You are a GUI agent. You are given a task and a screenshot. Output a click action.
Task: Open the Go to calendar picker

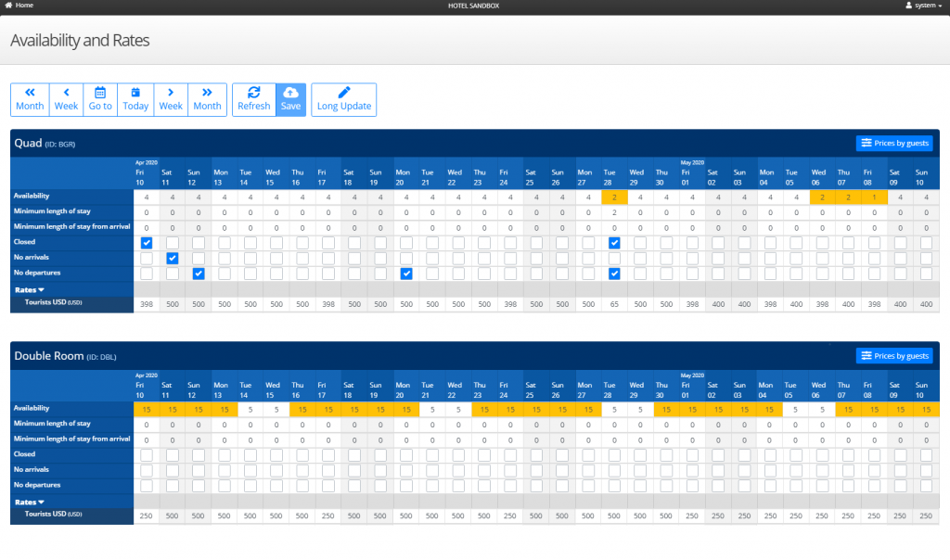click(x=100, y=99)
